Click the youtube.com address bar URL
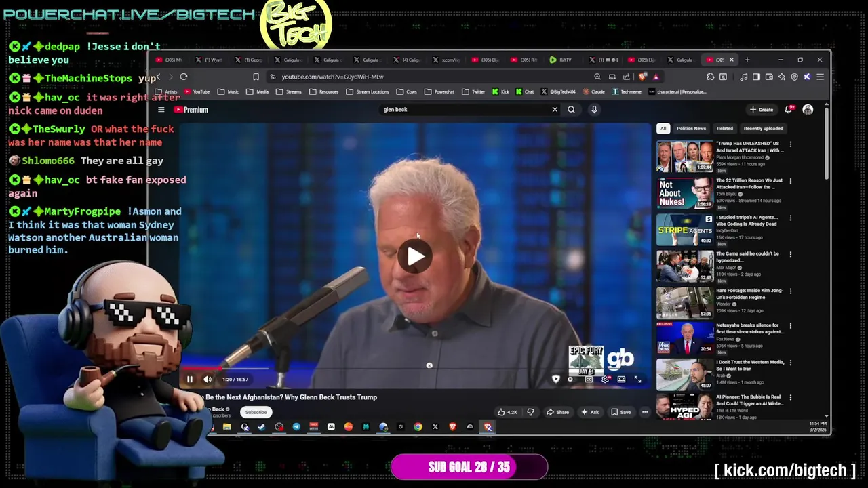Screen dimensions: 868x488 pyautogui.click(x=332, y=77)
